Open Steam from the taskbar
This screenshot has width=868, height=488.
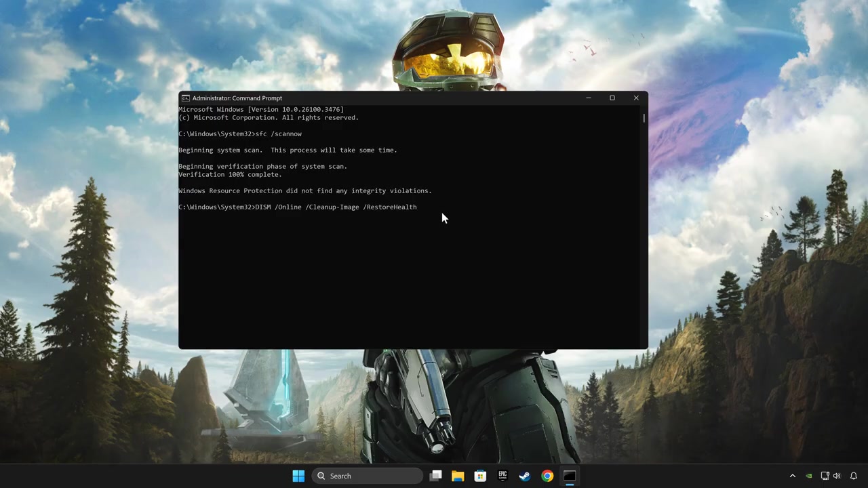tap(525, 476)
